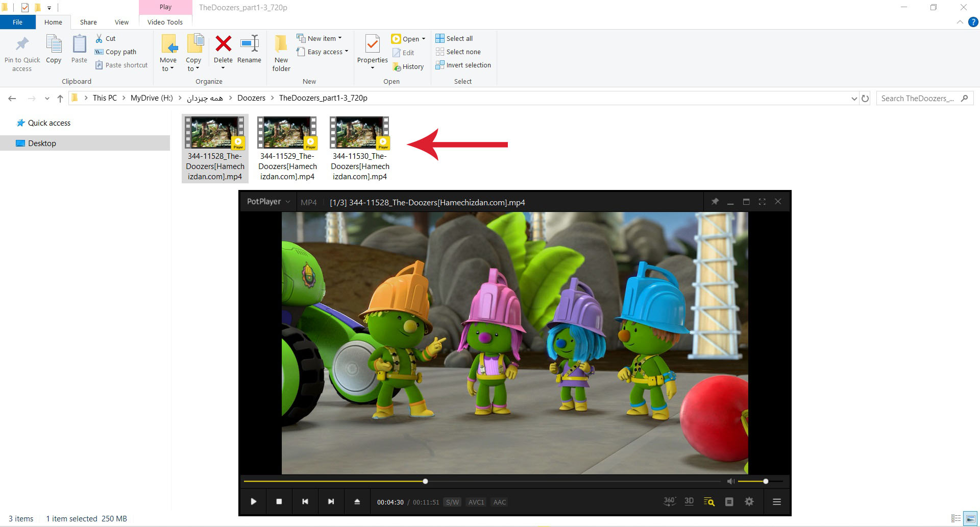
Task: Rename the selected file
Action: (249, 49)
